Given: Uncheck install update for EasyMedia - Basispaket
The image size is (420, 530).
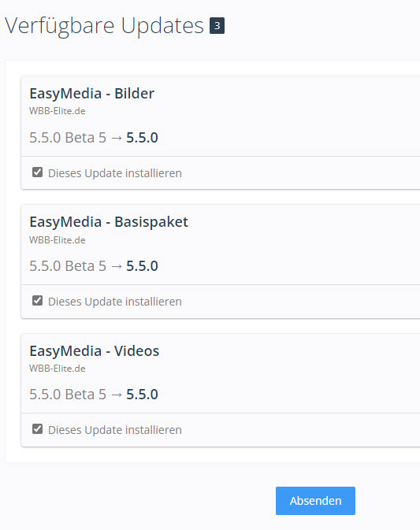Looking at the screenshot, I should (x=37, y=301).
